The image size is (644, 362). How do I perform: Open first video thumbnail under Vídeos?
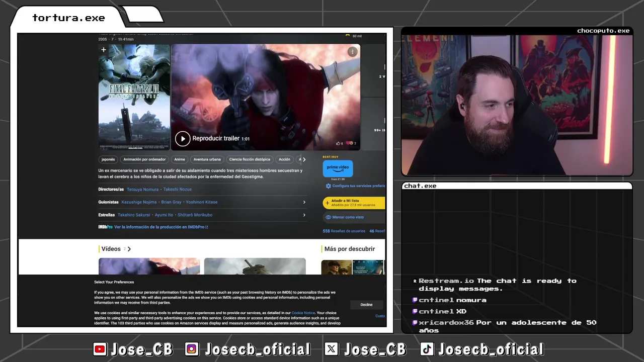pyautogui.click(x=149, y=266)
